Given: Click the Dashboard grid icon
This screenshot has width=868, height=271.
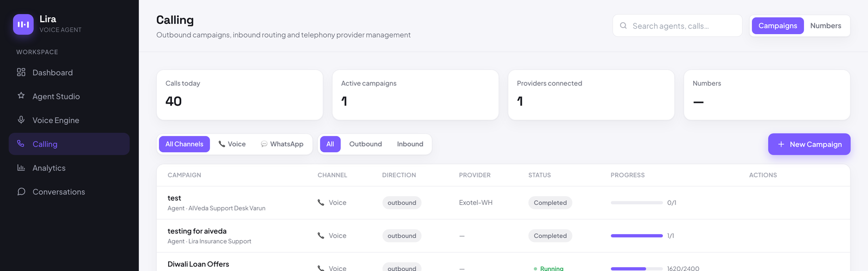Looking at the screenshot, I should coord(21,72).
